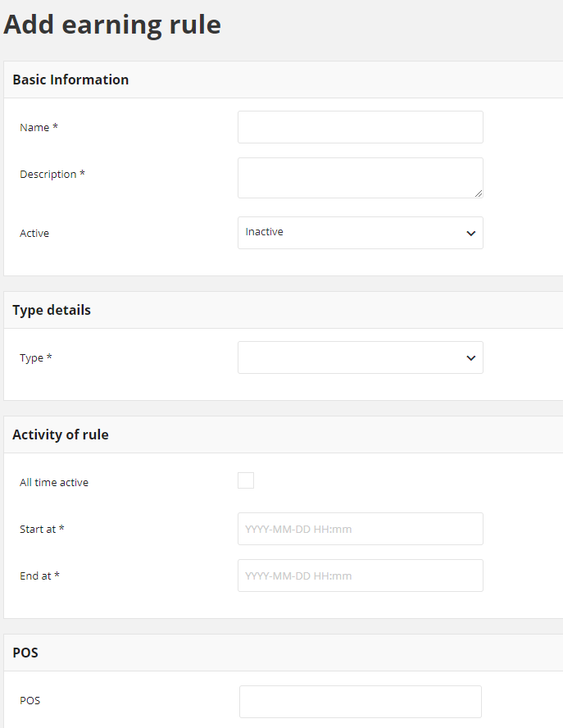Click the Type details section header
This screenshot has height=728, width=563.
tap(52, 310)
